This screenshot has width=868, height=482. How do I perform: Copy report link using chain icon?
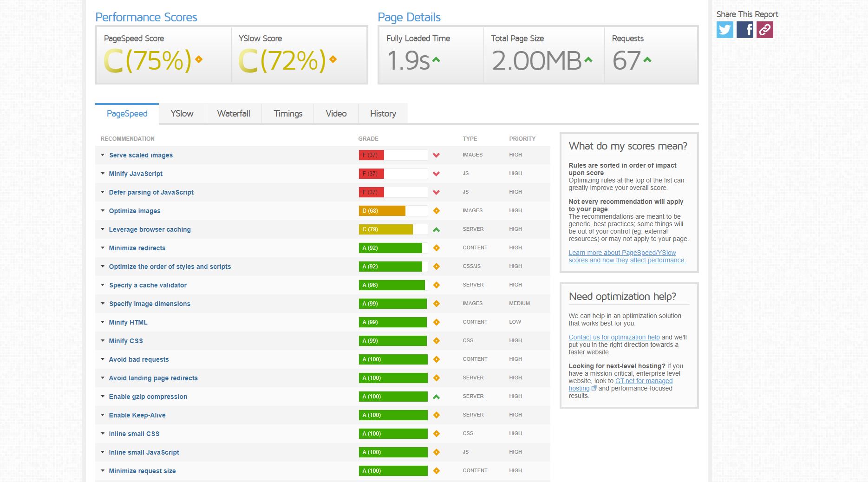point(765,30)
